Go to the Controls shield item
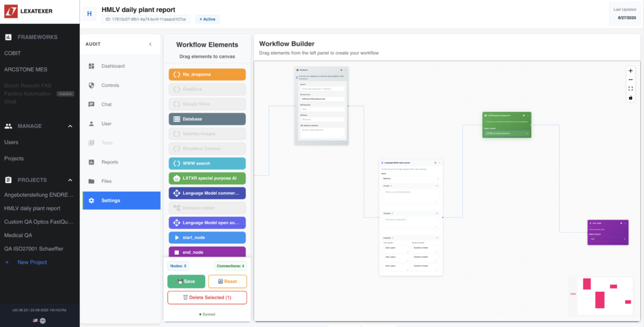 tap(110, 85)
